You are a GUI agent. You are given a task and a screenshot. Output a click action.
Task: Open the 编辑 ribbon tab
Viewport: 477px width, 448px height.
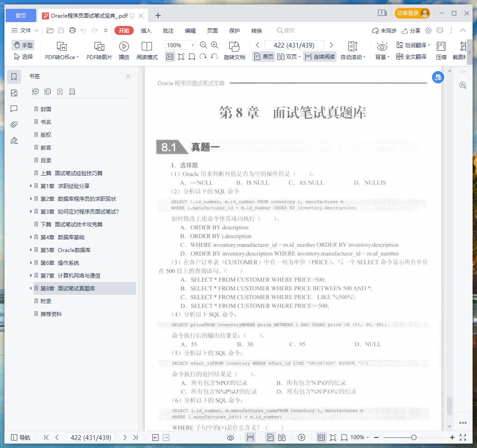[190, 30]
